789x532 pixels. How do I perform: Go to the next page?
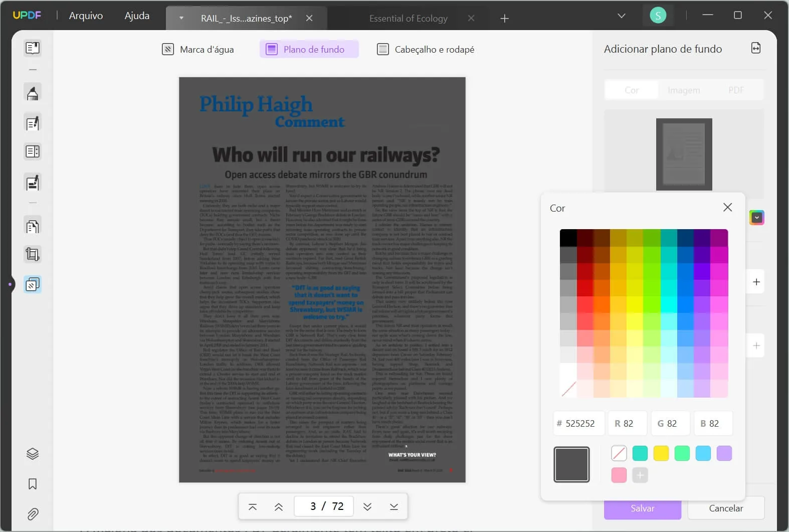(367, 506)
